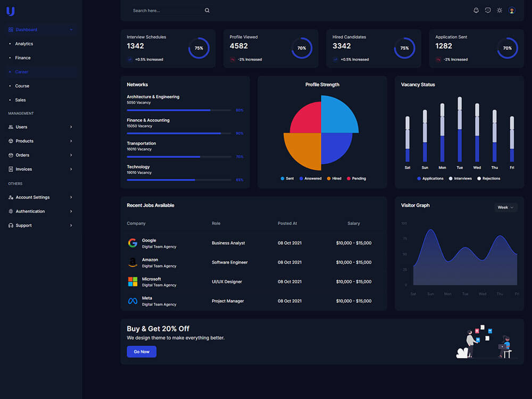
Task: Select Analytics in the sidebar
Action: click(x=24, y=44)
